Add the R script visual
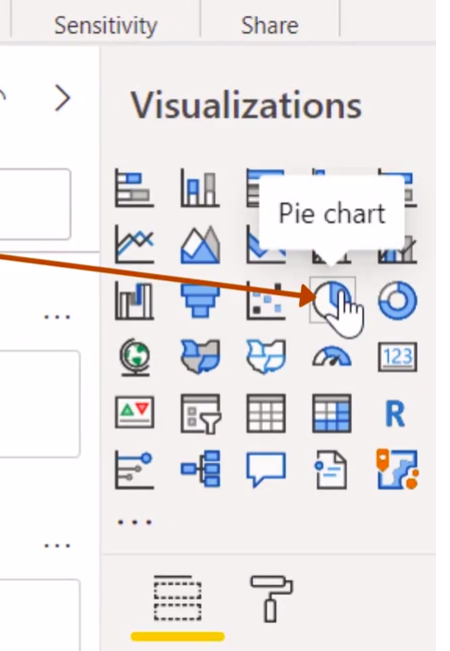This screenshot has width=450, height=651. coord(395,414)
